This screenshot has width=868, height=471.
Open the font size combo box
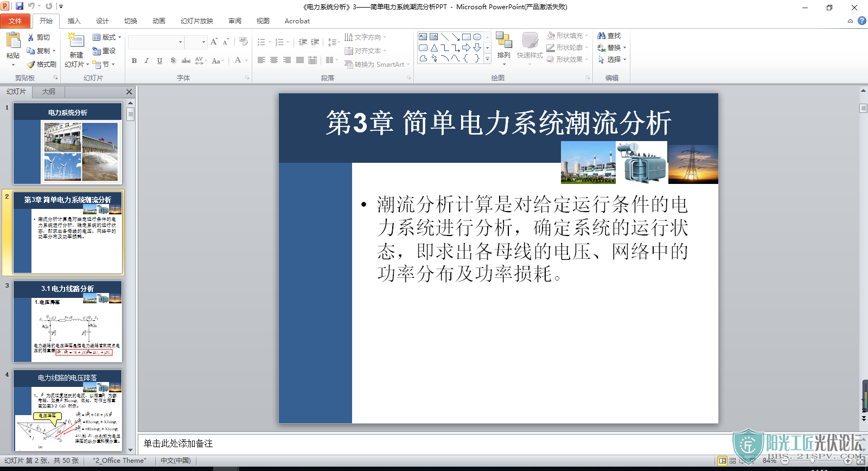[x=196, y=42]
